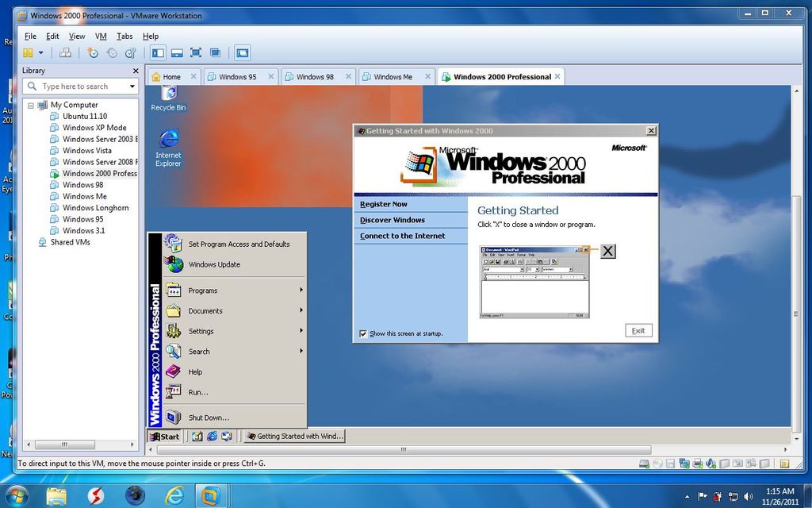Image resolution: width=812 pixels, height=508 pixels.
Task: Switch to the Windows 98 tab
Action: [x=315, y=77]
